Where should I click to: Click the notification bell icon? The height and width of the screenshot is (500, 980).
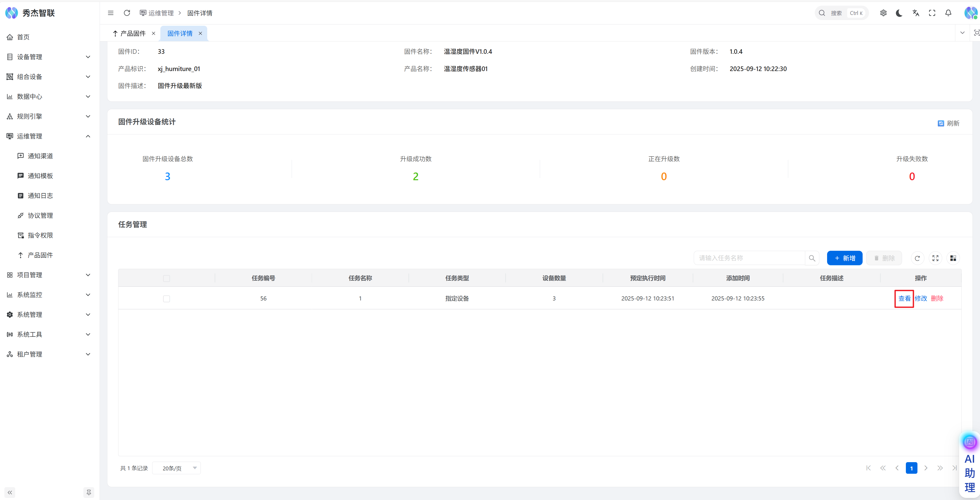[948, 13]
